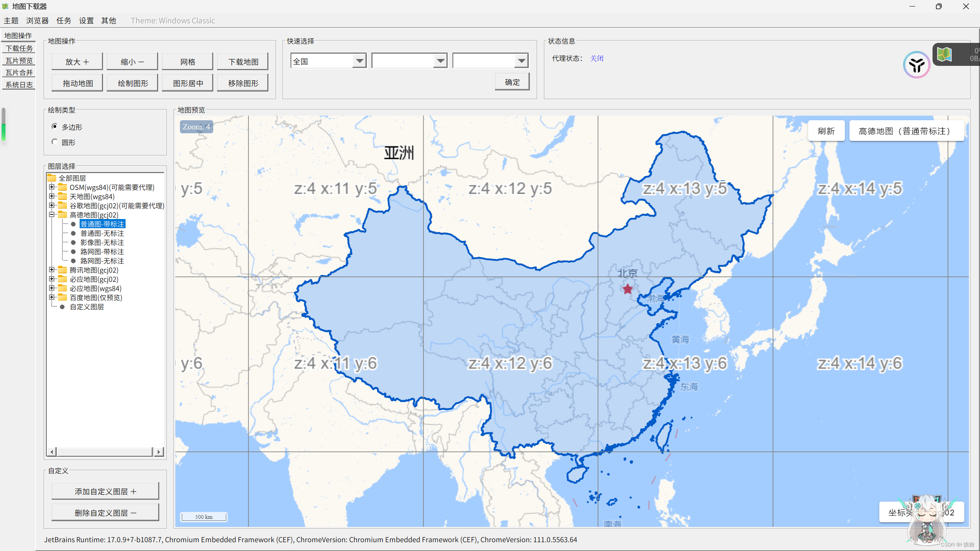Click the 天地图(wgs84) folder icon
980x551 pixels.
62,196
